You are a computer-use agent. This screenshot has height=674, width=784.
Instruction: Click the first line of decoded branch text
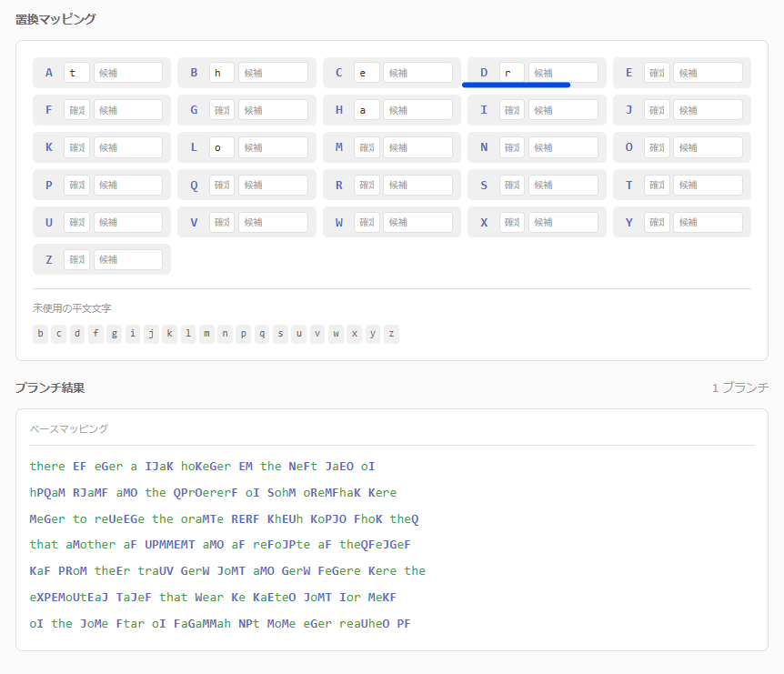point(202,467)
